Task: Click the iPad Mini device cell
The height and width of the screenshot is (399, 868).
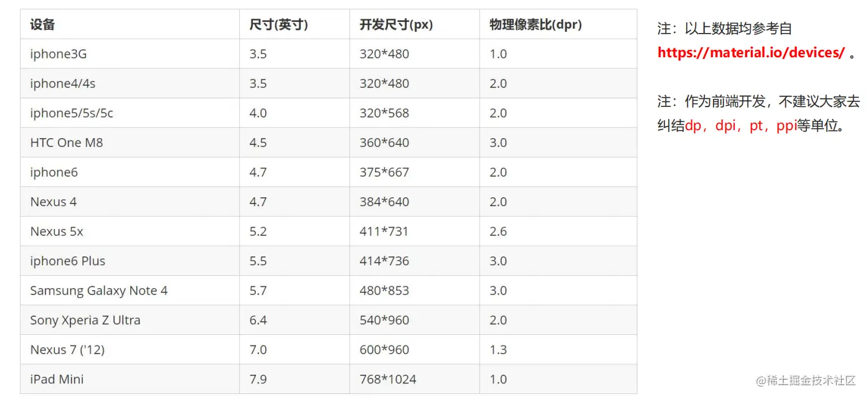Action: tap(57, 379)
